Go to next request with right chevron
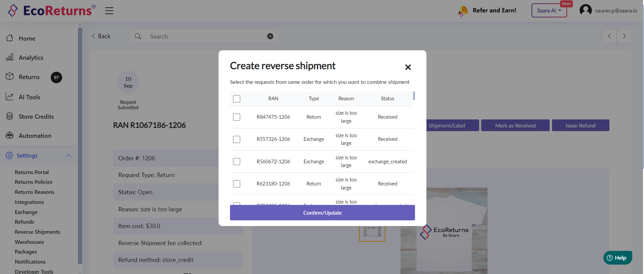Viewport: 644px width, 274px height. pos(624,36)
